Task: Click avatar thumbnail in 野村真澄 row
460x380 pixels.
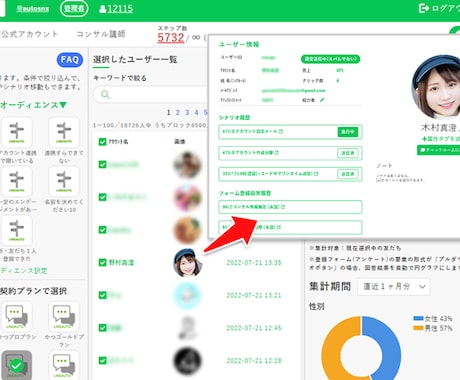Action: [187, 263]
